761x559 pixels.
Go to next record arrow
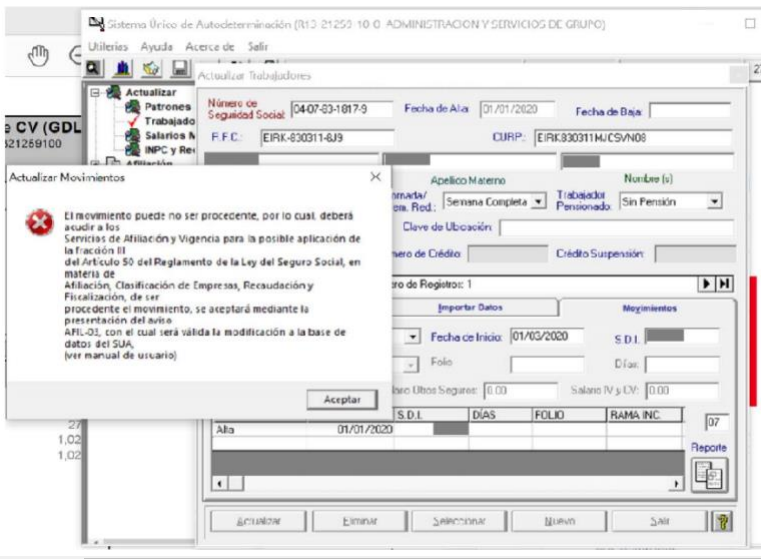pos(708,285)
